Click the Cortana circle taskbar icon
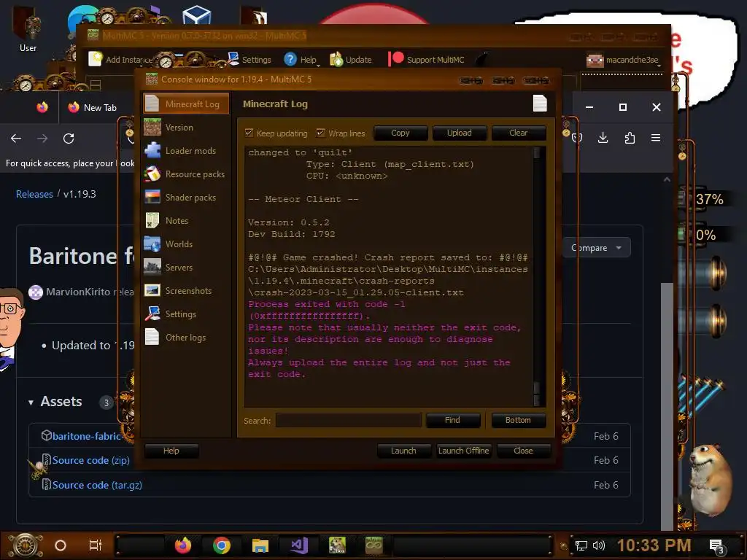747x560 pixels. tap(61, 545)
